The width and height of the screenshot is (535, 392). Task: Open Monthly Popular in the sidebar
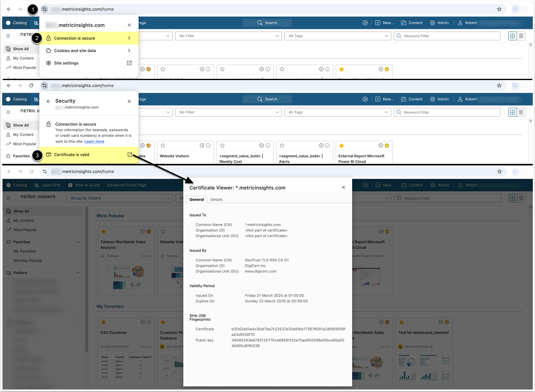tap(28, 261)
